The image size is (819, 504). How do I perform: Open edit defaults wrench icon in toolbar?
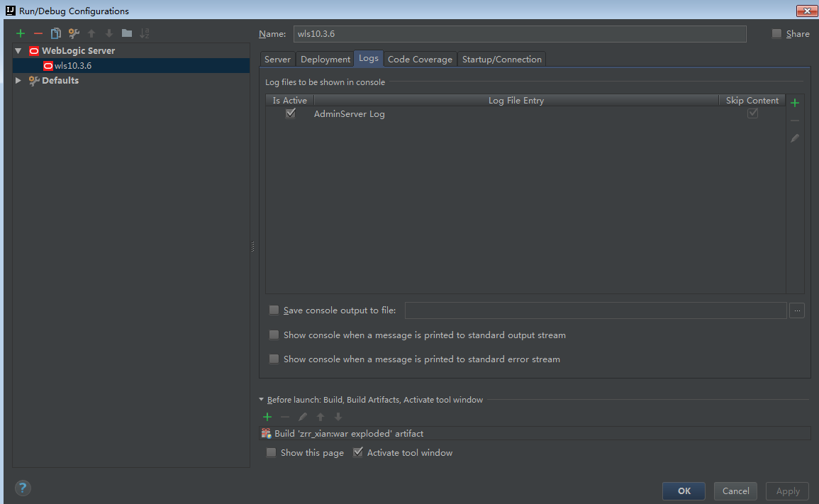tap(74, 33)
